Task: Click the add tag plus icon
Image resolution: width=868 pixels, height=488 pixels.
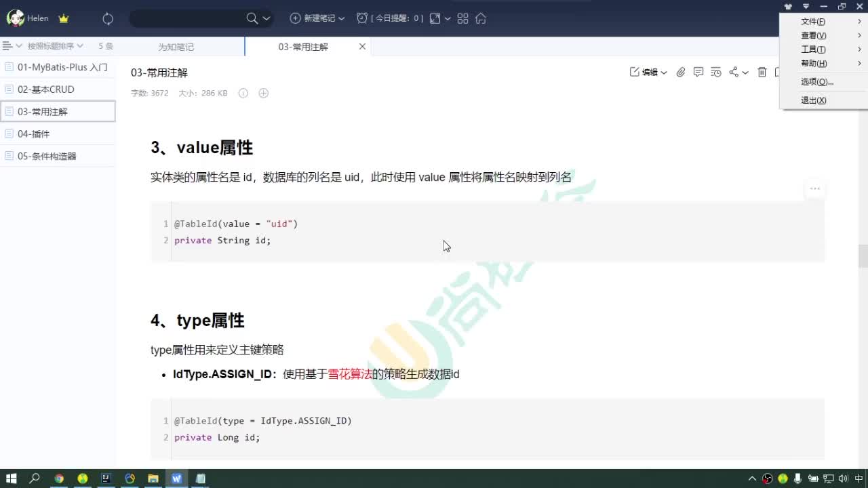Action: pos(264,93)
